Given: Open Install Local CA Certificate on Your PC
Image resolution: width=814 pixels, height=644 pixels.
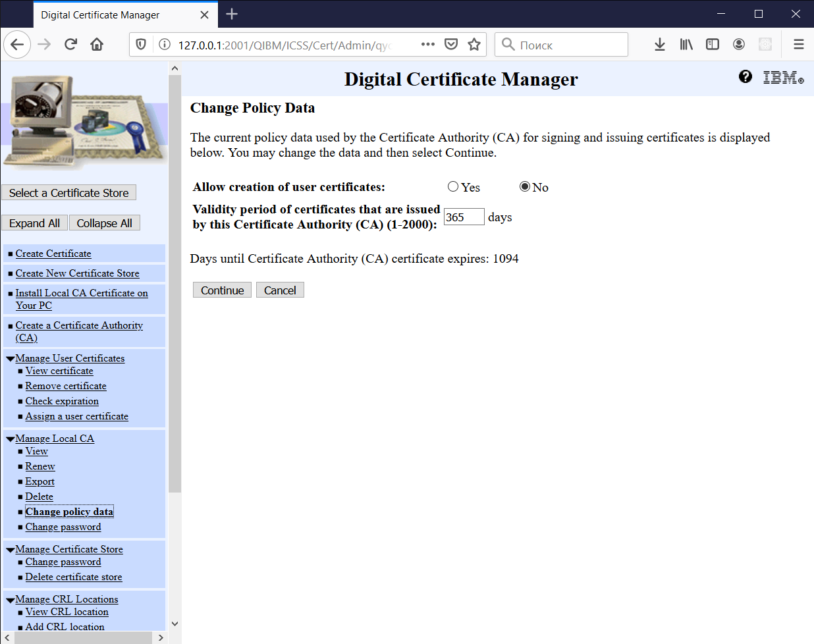Looking at the screenshot, I should [x=82, y=299].
